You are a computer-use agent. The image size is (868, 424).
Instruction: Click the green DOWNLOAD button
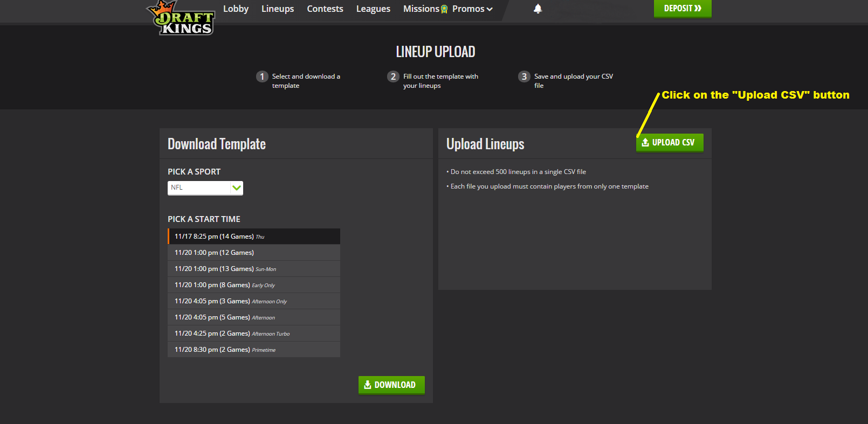[391, 385]
